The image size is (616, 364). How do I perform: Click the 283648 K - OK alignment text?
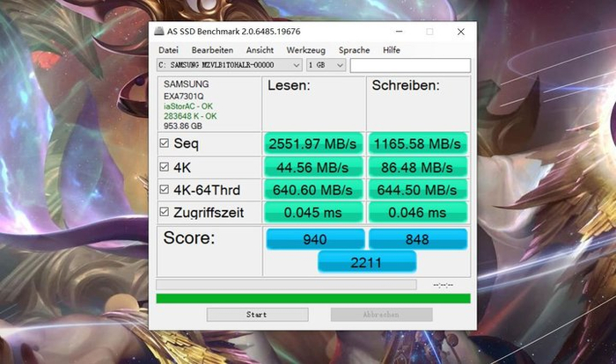[x=190, y=116]
